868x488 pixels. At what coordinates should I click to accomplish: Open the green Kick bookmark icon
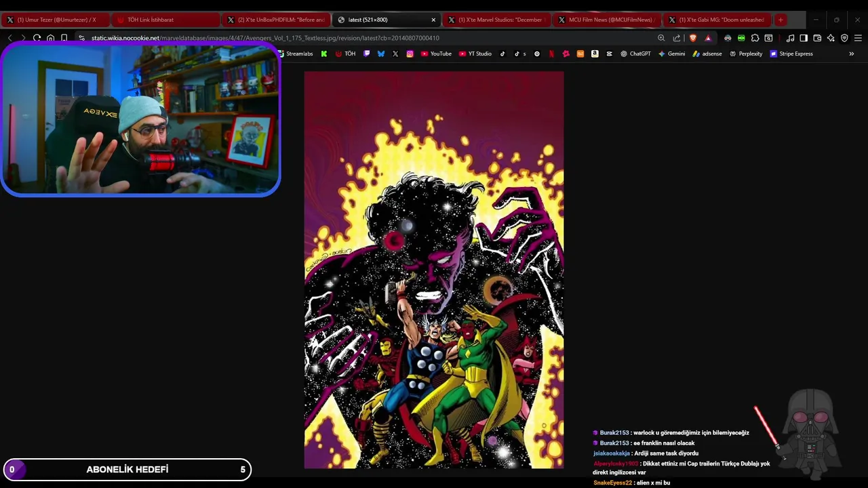click(324, 54)
